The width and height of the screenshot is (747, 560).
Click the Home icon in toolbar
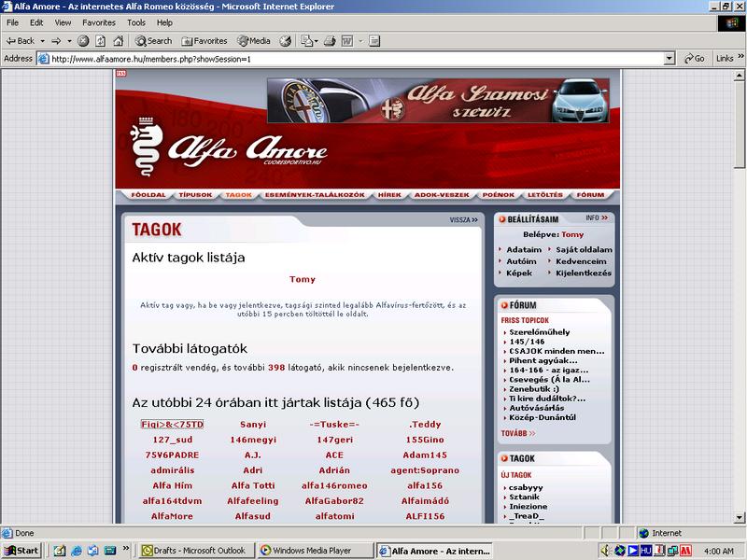click(119, 41)
